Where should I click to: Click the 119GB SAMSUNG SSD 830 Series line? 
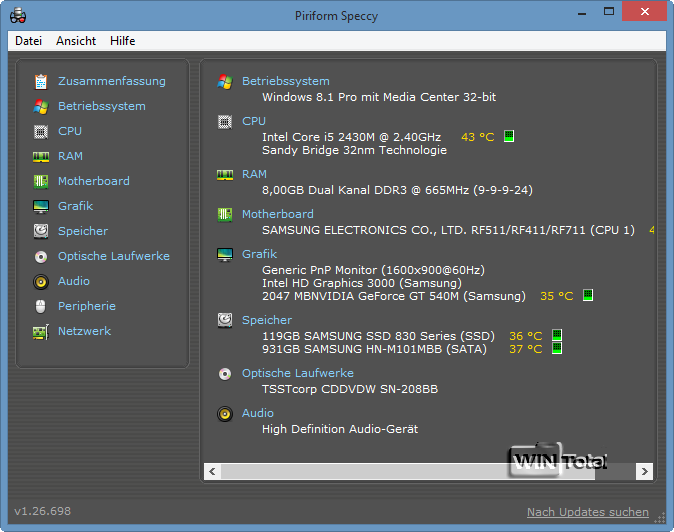(x=378, y=336)
